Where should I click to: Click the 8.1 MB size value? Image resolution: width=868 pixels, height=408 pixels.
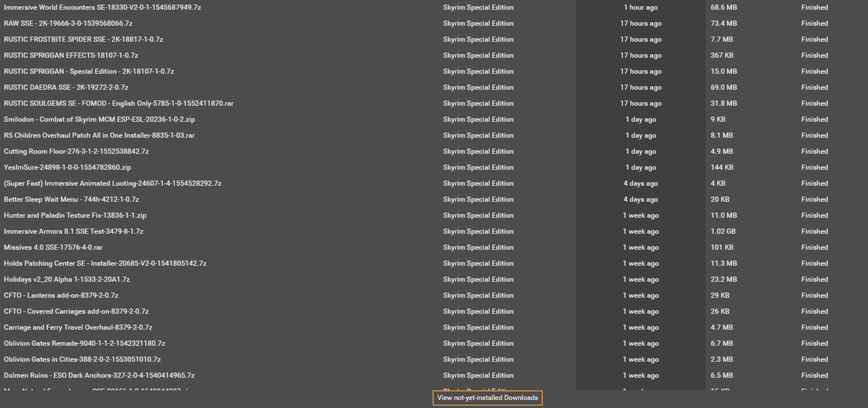pyautogui.click(x=722, y=135)
